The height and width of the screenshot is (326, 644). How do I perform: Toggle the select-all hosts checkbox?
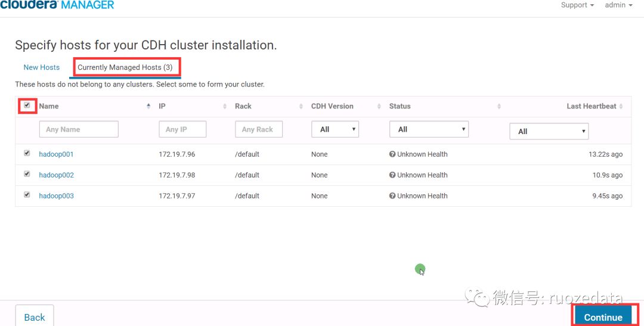(27, 105)
